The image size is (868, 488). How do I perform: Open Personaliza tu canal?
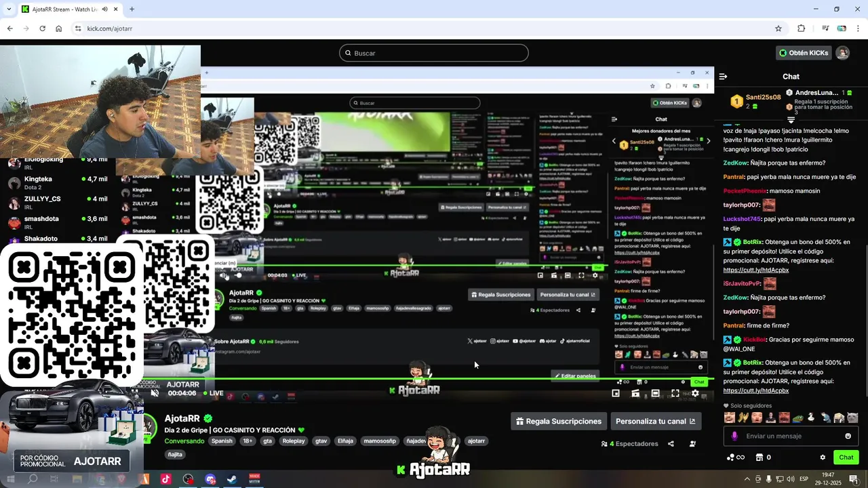point(656,421)
